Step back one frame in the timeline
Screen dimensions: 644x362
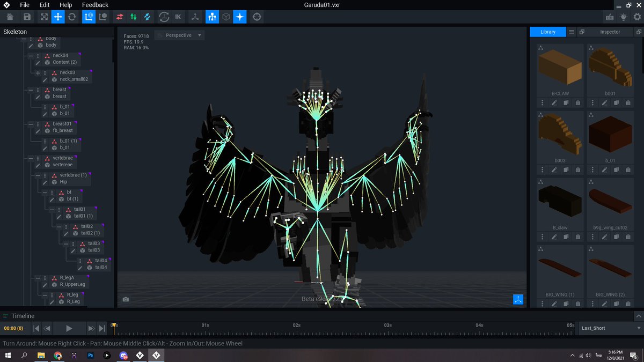click(47, 328)
